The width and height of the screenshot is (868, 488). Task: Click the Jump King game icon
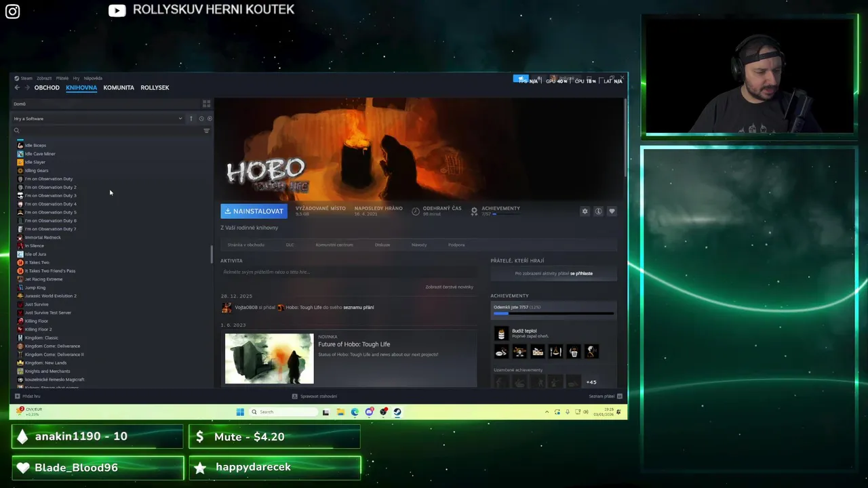tap(20, 287)
